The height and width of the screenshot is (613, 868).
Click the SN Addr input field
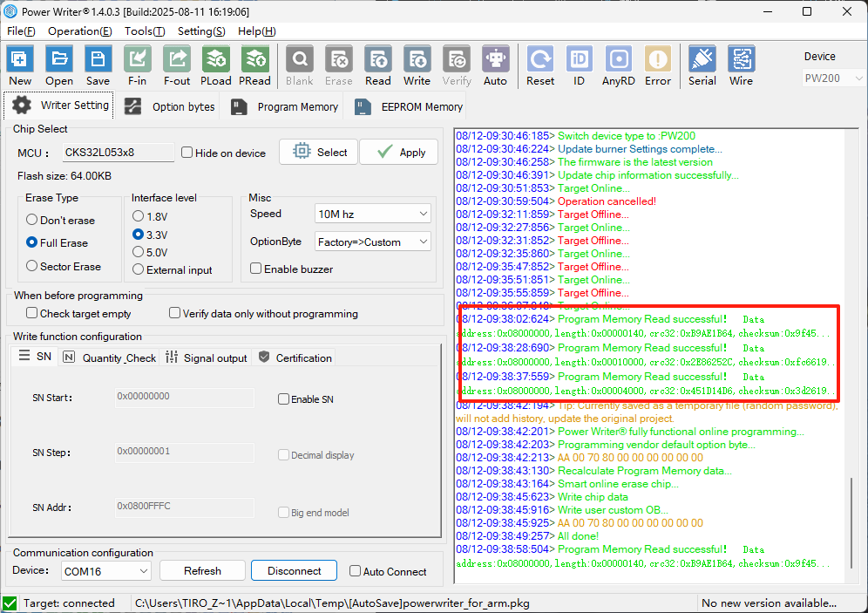coord(185,507)
